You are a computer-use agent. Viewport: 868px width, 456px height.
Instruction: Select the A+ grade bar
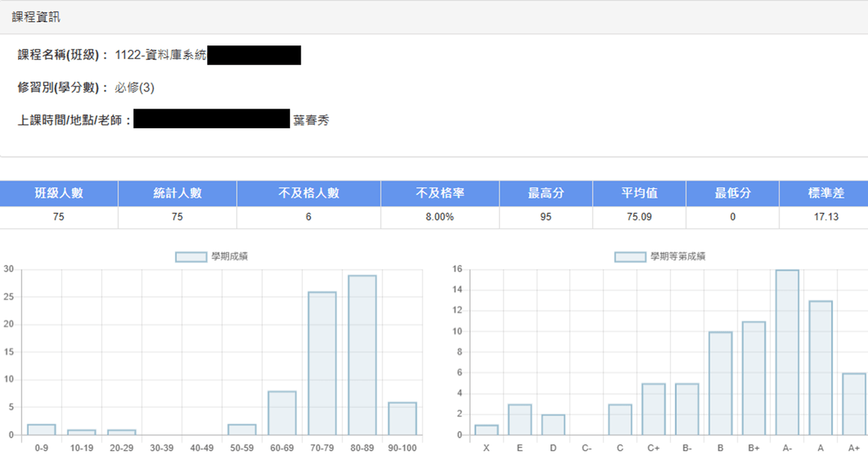tap(853, 404)
